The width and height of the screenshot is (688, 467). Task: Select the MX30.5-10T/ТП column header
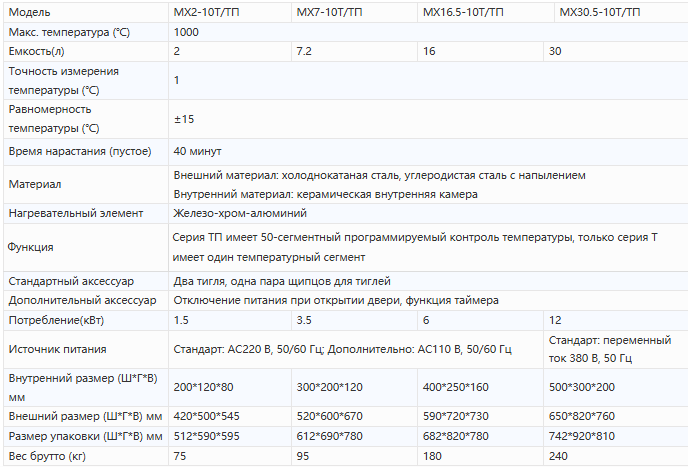coord(600,13)
